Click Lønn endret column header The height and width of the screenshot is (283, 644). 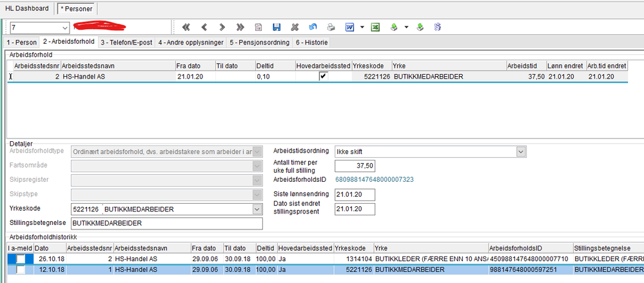(x=567, y=66)
